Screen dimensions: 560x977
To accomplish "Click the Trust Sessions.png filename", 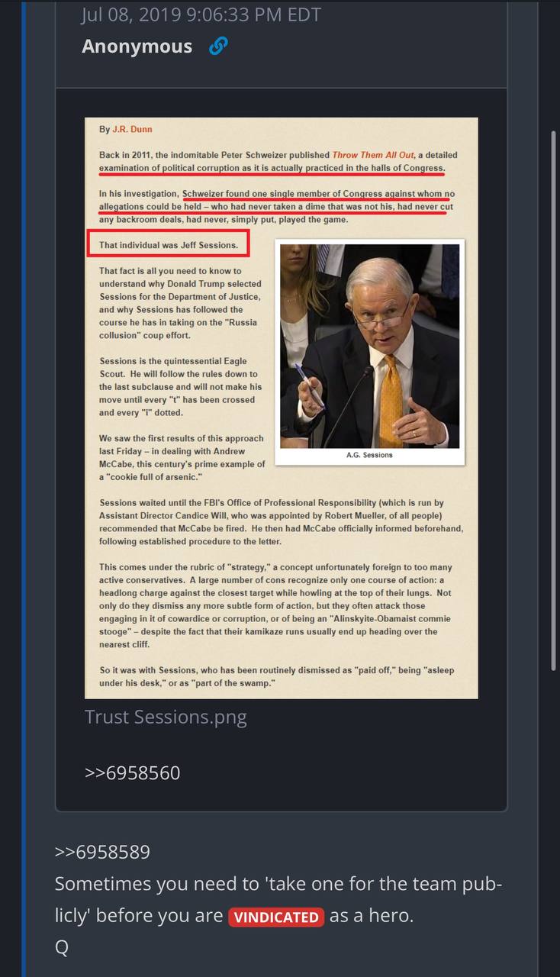I will coord(166,717).
